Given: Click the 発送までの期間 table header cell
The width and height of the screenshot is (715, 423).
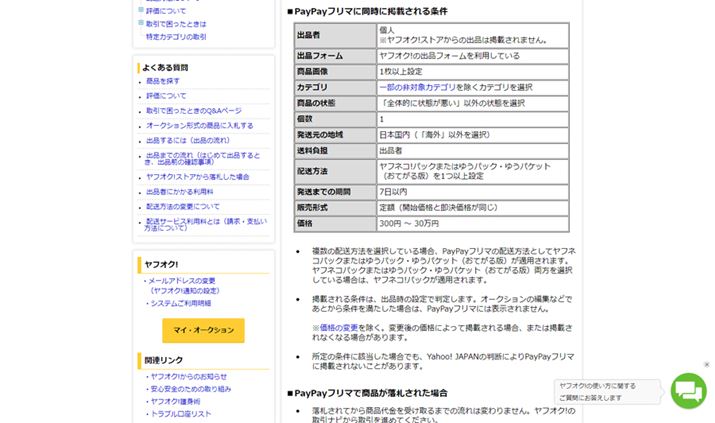Looking at the screenshot, I should coord(336,192).
